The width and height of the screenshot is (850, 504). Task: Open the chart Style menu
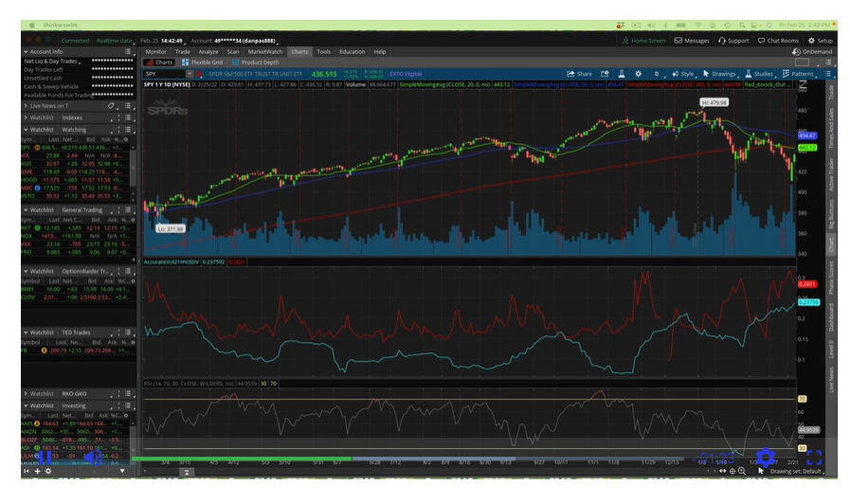point(682,74)
